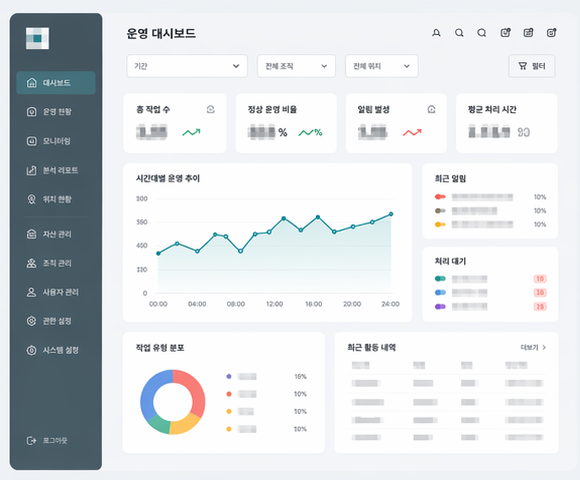
Task: Click the red pill in 최근 알림
Action: click(440, 197)
